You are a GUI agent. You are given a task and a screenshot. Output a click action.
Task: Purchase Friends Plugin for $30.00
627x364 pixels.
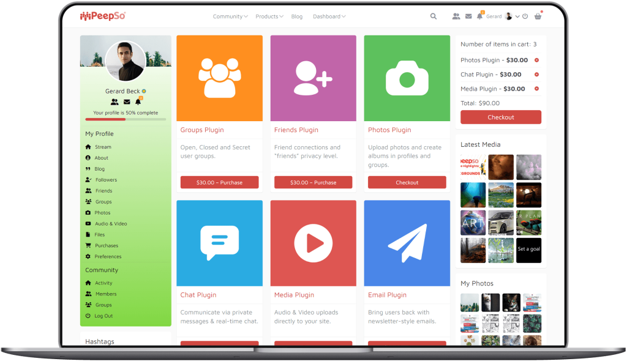(x=313, y=182)
